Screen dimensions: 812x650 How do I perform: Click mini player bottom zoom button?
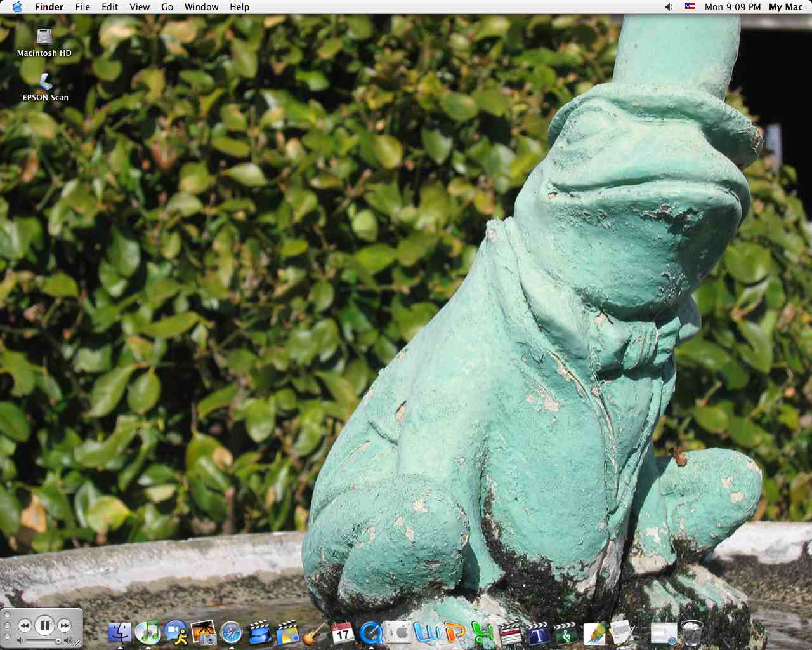tap(7, 637)
